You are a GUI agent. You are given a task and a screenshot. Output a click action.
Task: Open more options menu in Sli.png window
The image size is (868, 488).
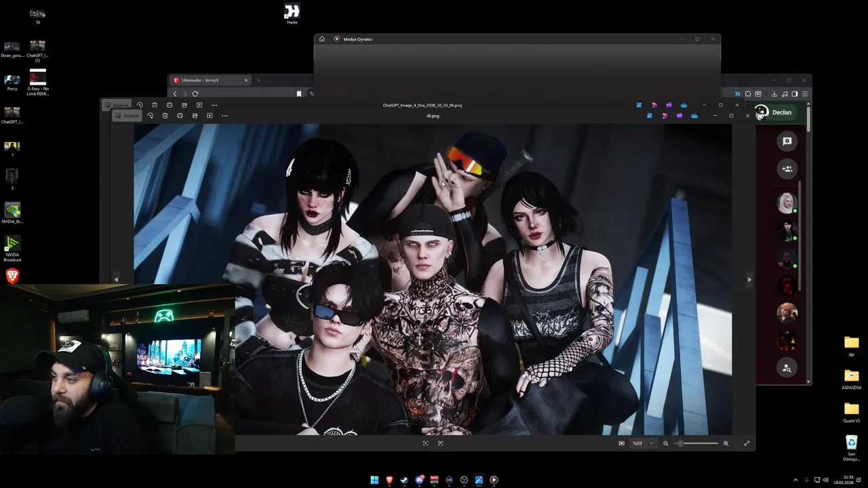tap(224, 116)
